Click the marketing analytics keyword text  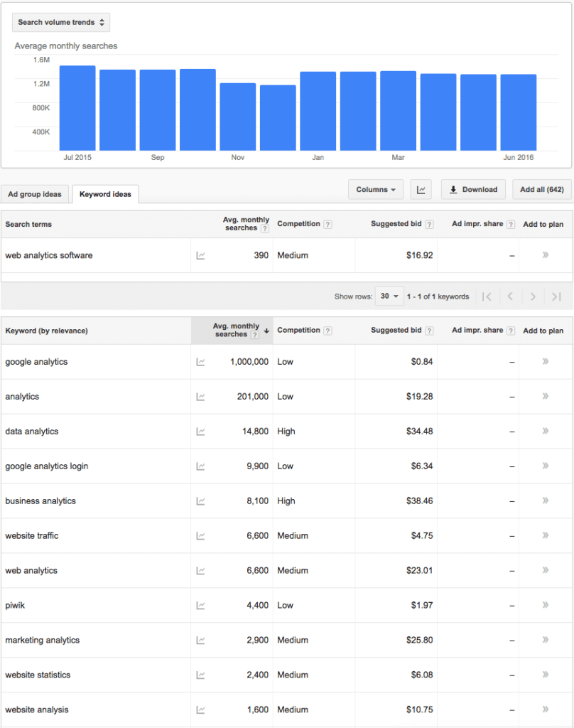42,641
